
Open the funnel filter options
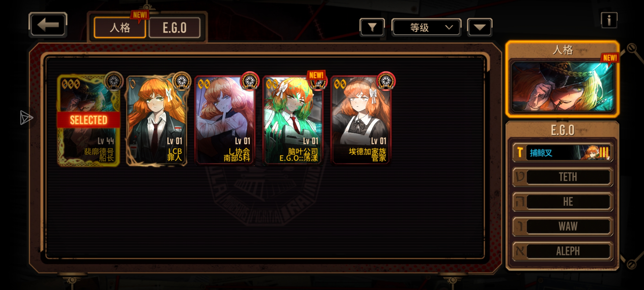coord(372,27)
